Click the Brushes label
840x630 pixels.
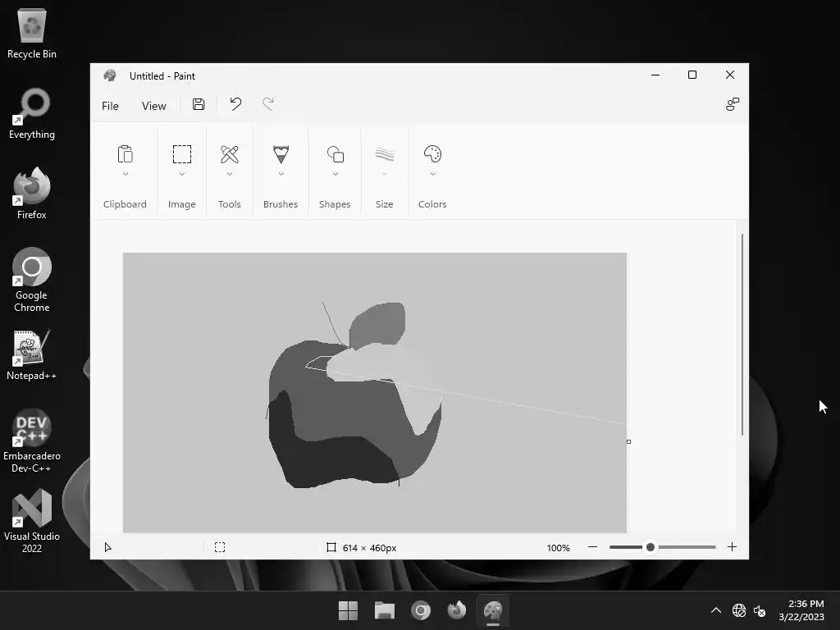281,204
